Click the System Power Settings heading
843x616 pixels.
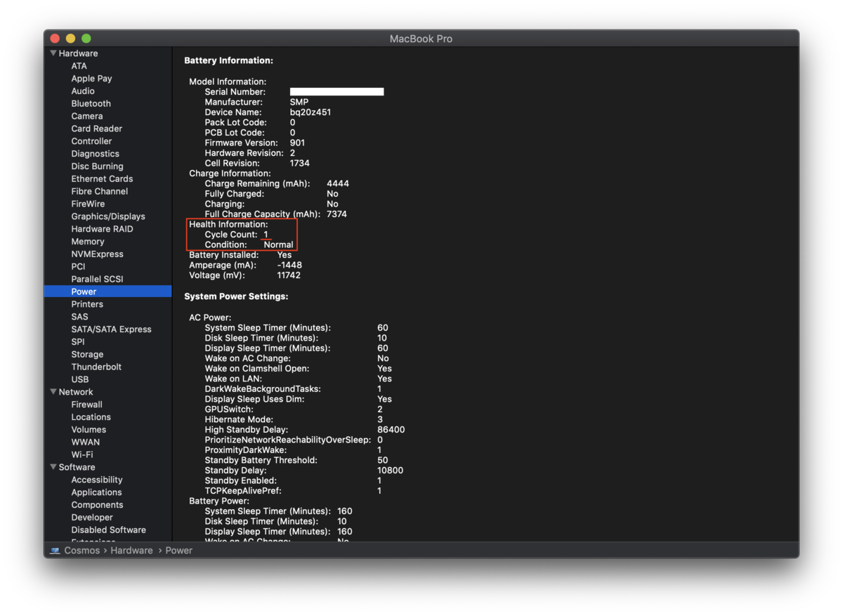[x=236, y=296]
